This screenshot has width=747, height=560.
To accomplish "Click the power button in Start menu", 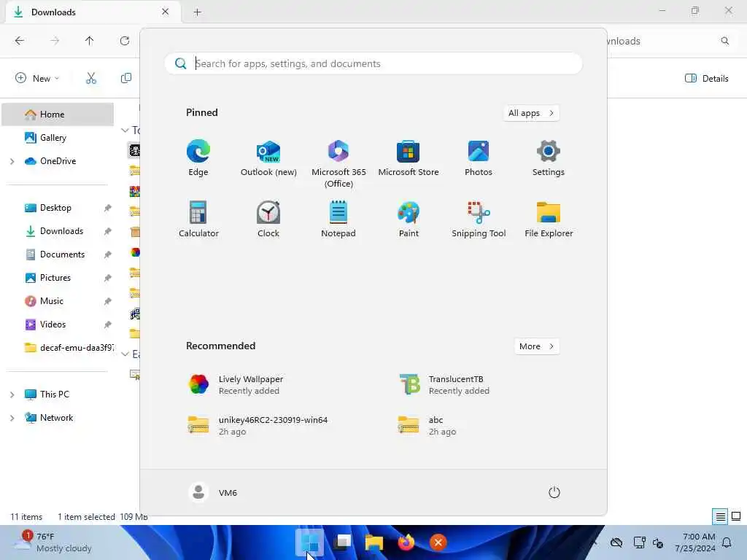I will (554, 492).
